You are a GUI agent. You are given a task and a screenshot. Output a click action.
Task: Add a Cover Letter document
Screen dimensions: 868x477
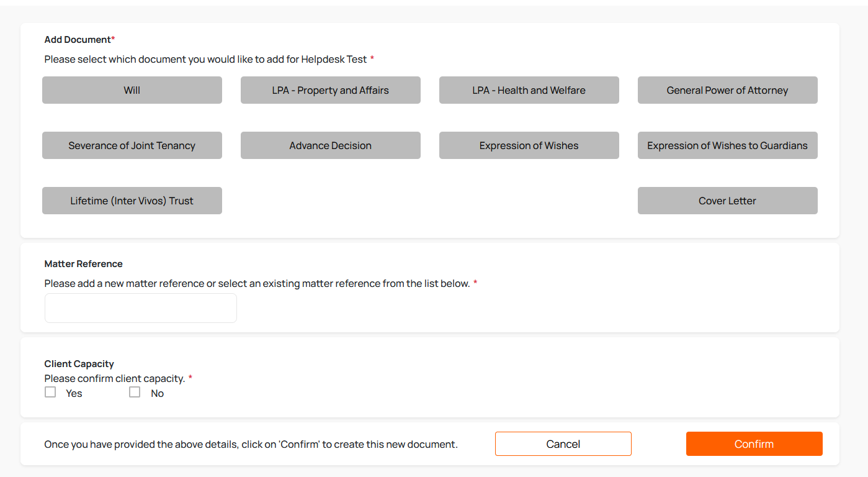[727, 201]
